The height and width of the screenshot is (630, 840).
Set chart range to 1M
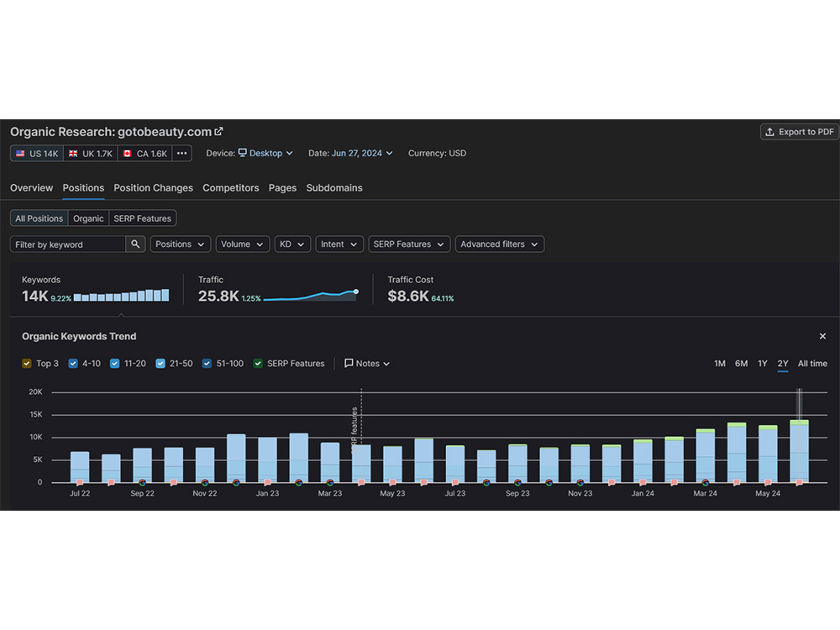720,364
